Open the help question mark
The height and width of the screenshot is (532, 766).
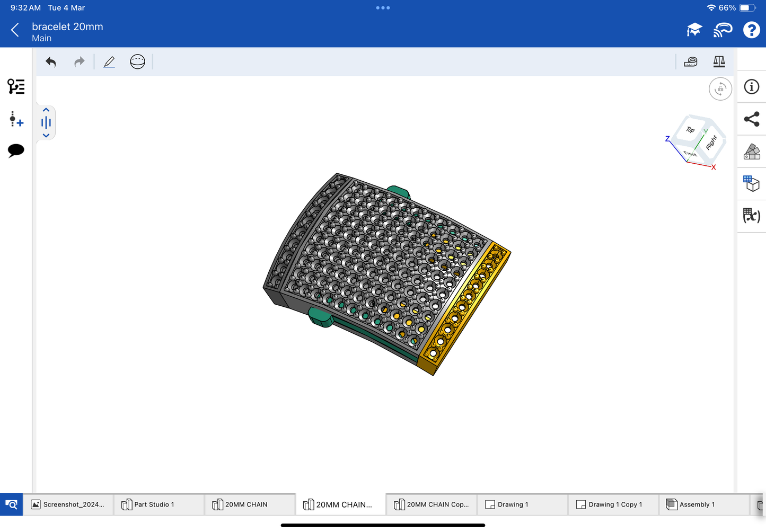click(x=751, y=30)
